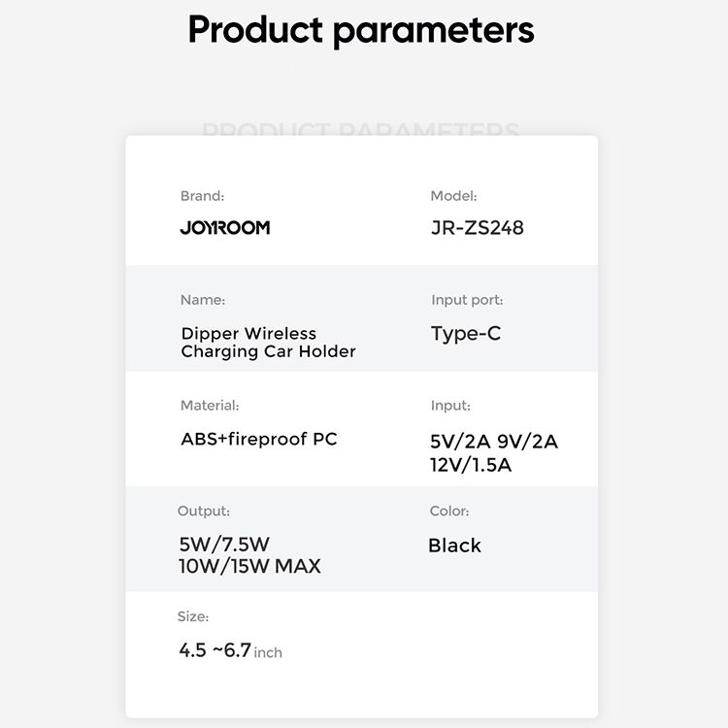Image resolution: width=728 pixels, height=728 pixels.
Task: Click the '12V/1.5A' input line
Action: [x=471, y=465]
